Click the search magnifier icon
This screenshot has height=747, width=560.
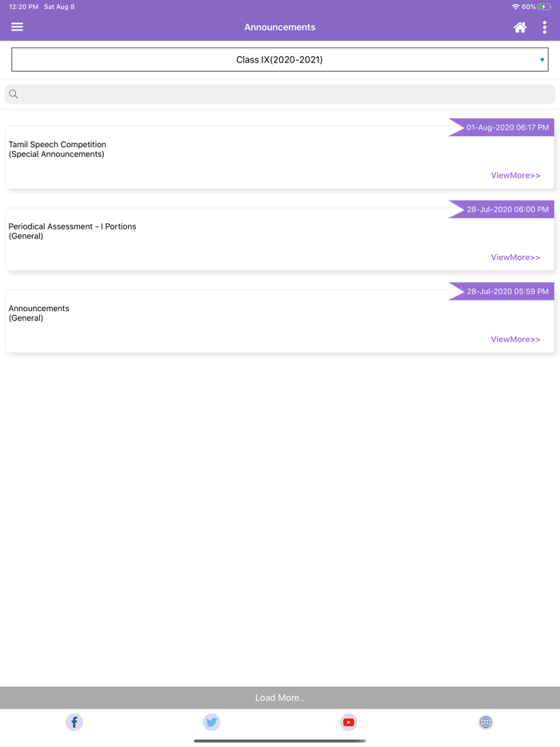click(x=13, y=94)
